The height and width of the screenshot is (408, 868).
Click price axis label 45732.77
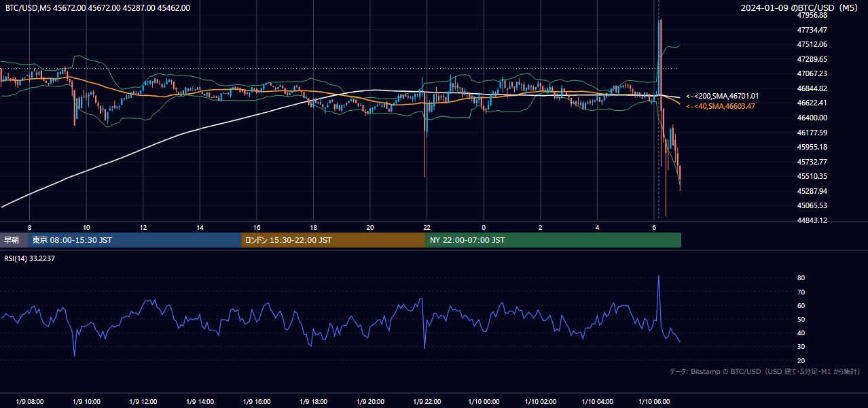point(812,162)
